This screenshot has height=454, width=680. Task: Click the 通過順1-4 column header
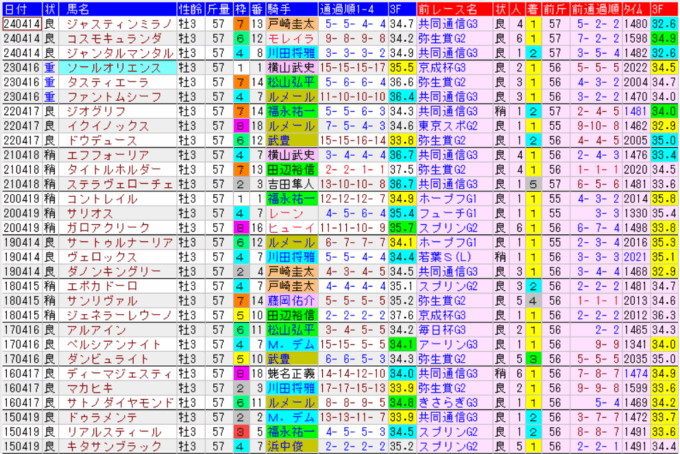point(353,9)
